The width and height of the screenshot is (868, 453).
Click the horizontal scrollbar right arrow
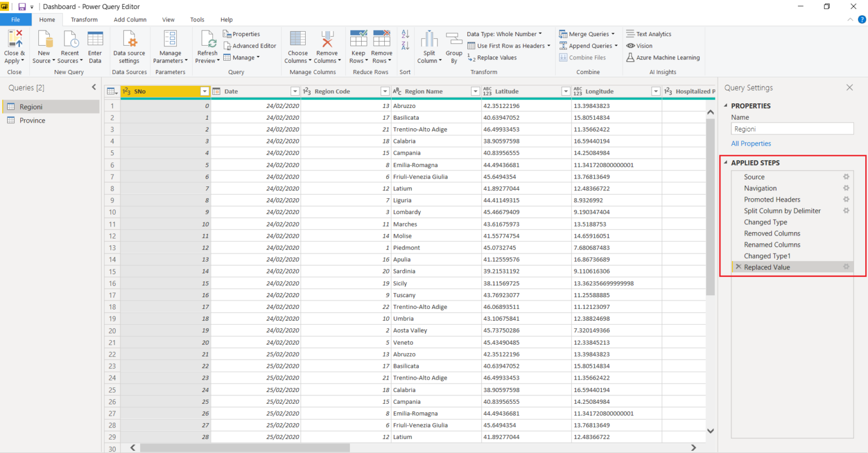(x=693, y=447)
